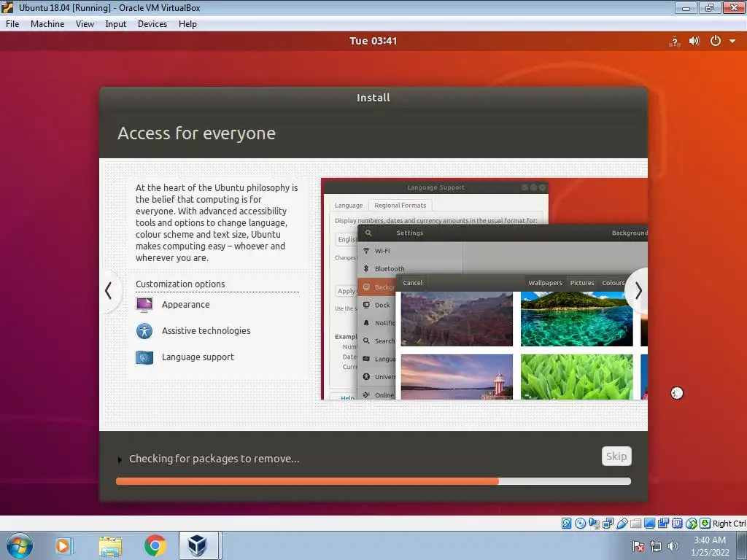Open the Devices menu
747x560 pixels.
152,24
